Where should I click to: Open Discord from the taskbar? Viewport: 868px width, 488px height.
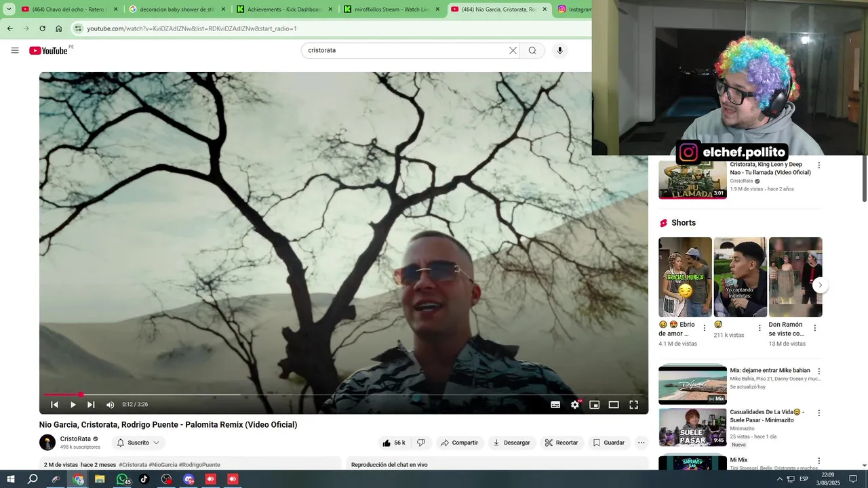point(189,479)
